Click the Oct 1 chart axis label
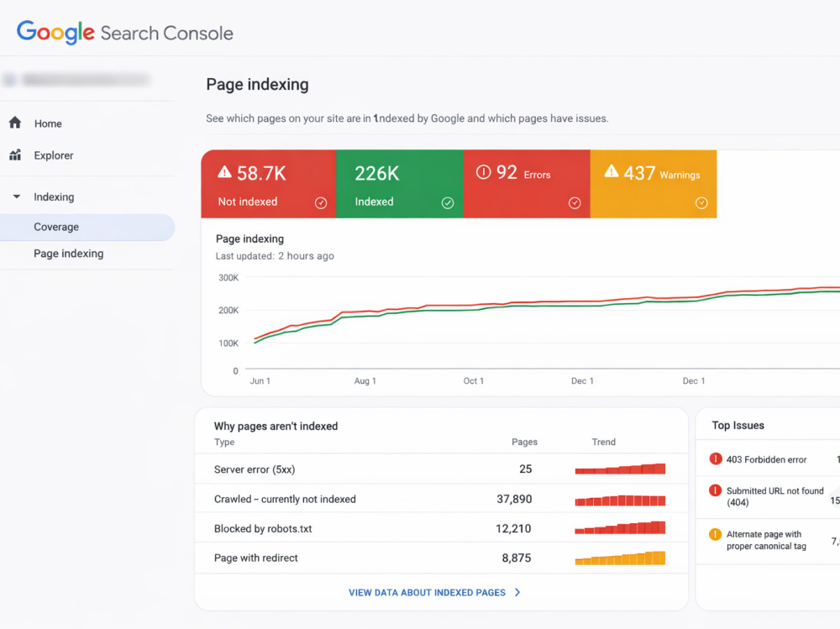840x629 pixels. click(474, 381)
